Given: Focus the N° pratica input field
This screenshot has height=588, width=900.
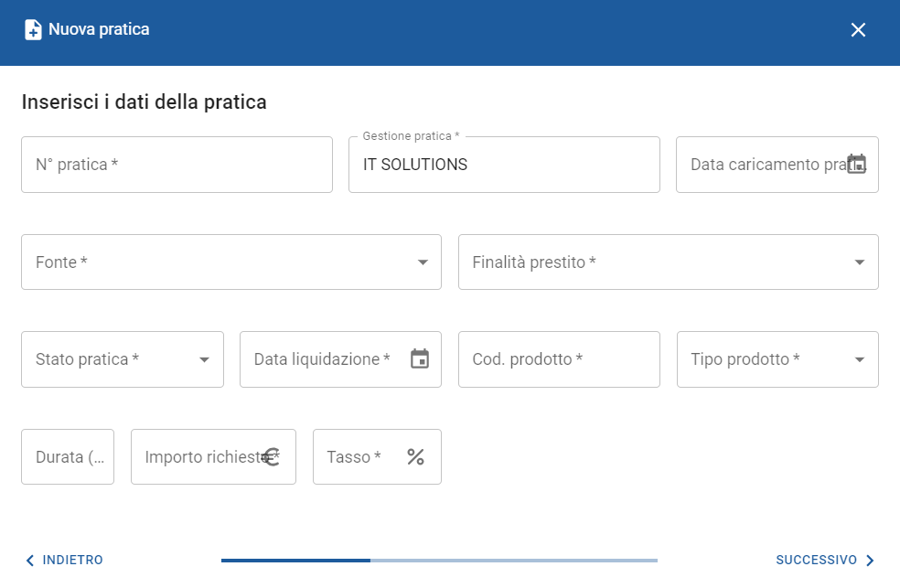Looking at the screenshot, I should [x=177, y=165].
